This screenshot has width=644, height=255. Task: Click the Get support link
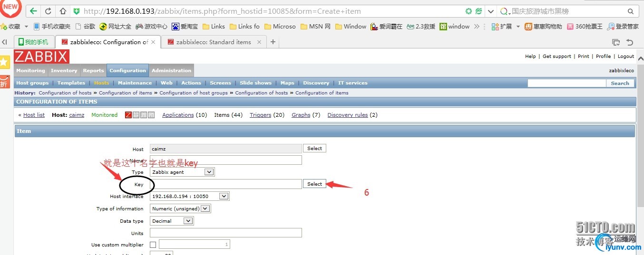click(556, 56)
